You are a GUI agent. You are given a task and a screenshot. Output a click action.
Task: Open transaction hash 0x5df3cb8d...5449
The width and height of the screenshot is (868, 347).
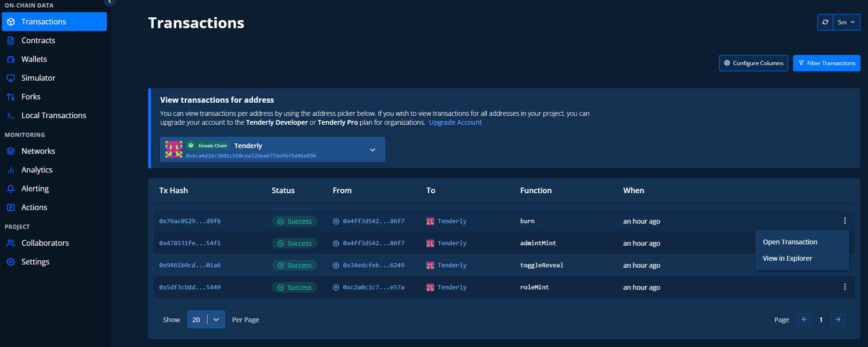pyautogui.click(x=190, y=287)
